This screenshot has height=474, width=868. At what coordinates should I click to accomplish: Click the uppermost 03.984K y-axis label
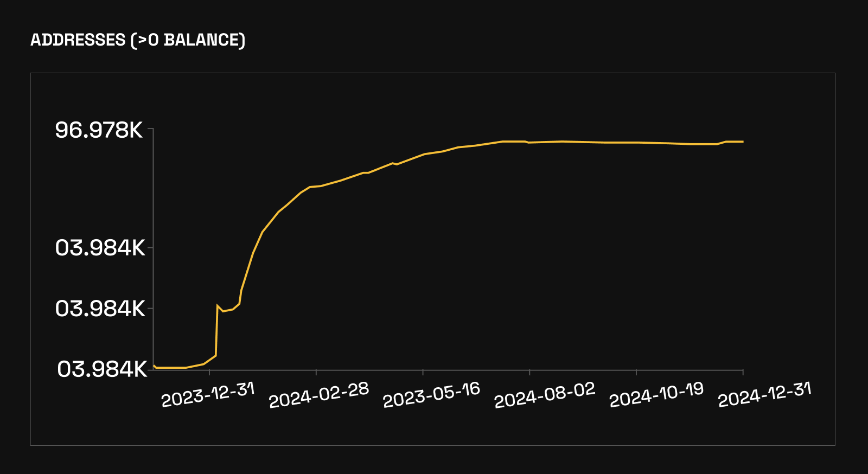coord(100,248)
